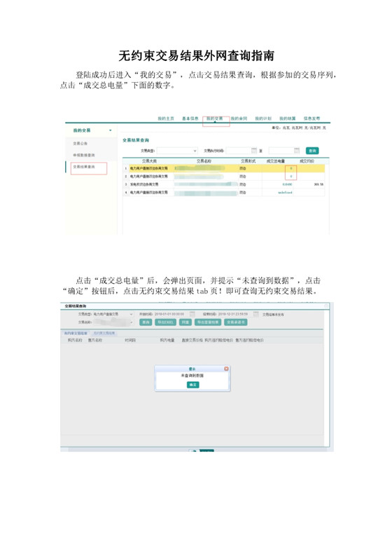Open the 开始时间 calendar icon in query window
The width and height of the screenshot is (392, 555).
[192, 314]
